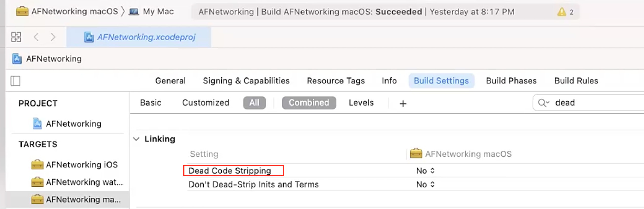Open the Signing & Capabilities tab

[x=246, y=81]
